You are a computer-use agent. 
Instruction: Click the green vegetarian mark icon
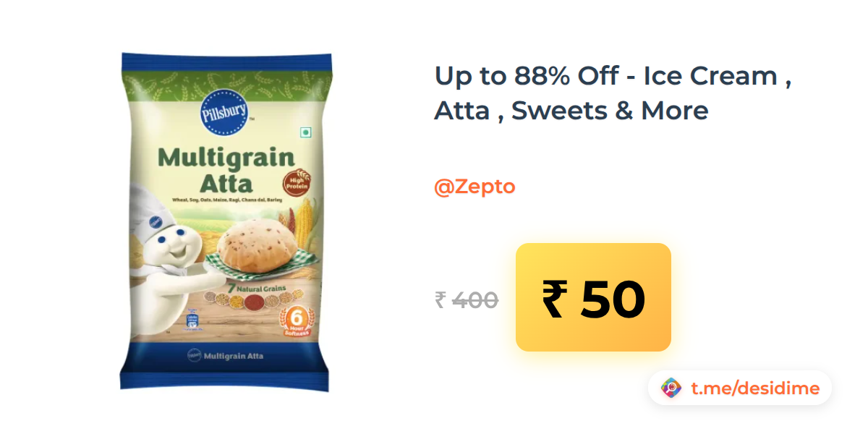point(306,132)
